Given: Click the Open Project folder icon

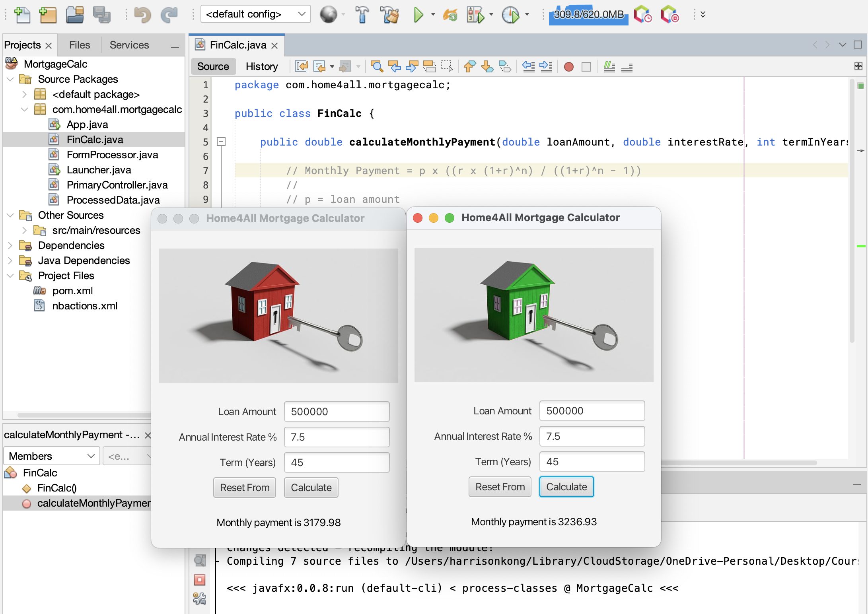Looking at the screenshot, I should point(75,15).
